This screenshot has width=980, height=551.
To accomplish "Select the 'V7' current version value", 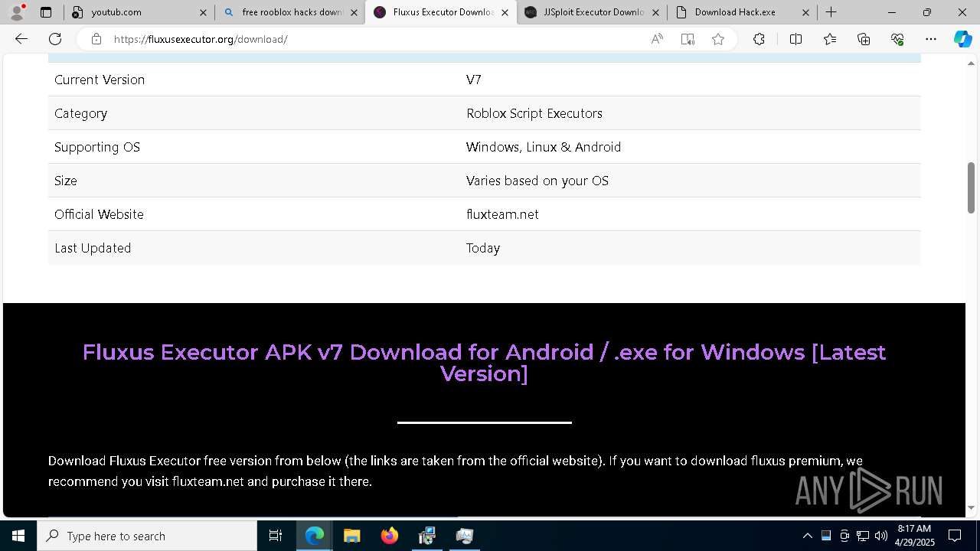I will coord(474,80).
